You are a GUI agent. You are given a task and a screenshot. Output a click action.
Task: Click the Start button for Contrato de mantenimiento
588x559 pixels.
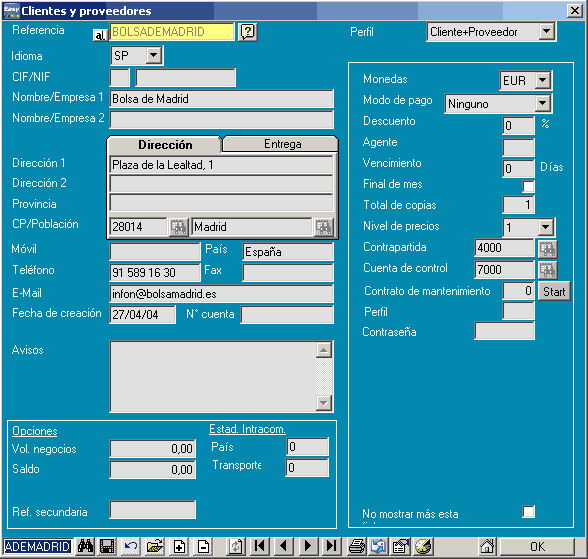pyautogui.click(x=554, y=291)
